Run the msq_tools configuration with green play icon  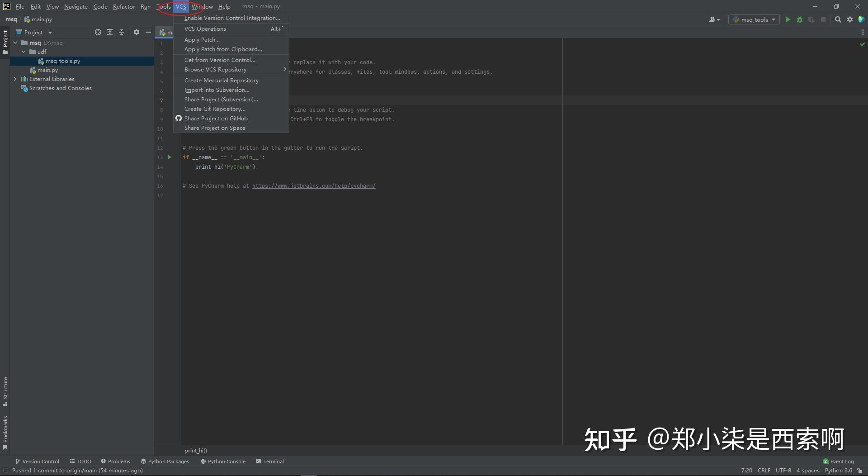[788, 19]
